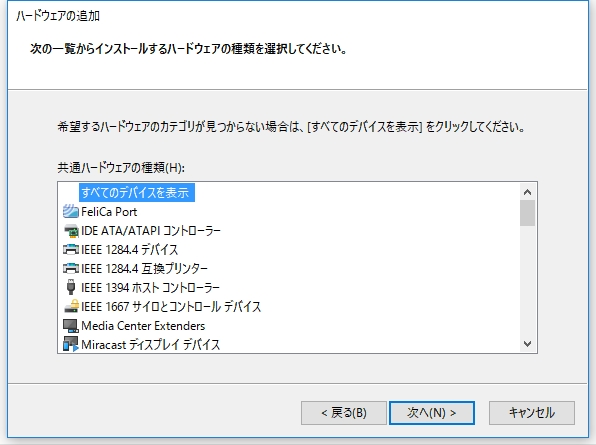The width and height of the screenshot is (596, 445).
Task: Click the FeliCa Port icon
Action: (71, 211)
